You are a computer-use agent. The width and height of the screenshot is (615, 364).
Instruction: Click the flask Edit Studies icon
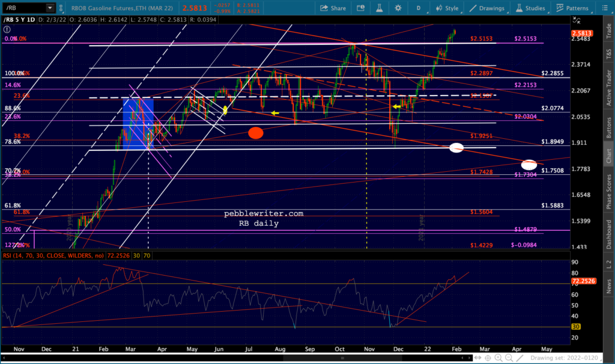[x=380, y=8]
